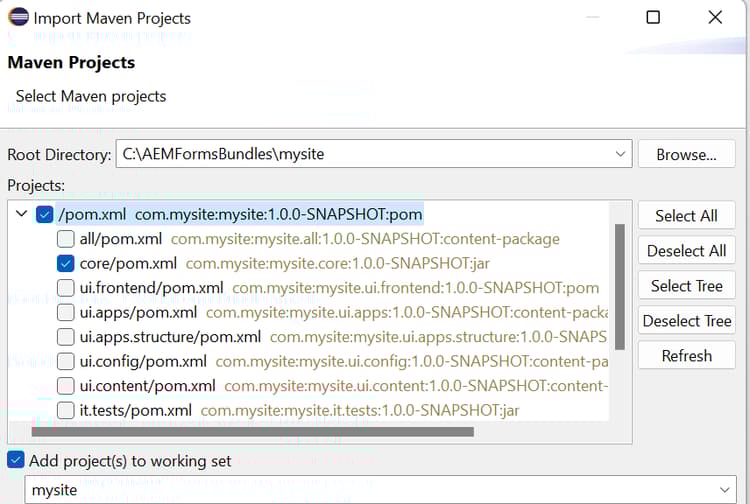Image resolution: width=750 pixels, height=504 pixels.
Task: Click the Deselect Tree button
Action: pos(686,320)
